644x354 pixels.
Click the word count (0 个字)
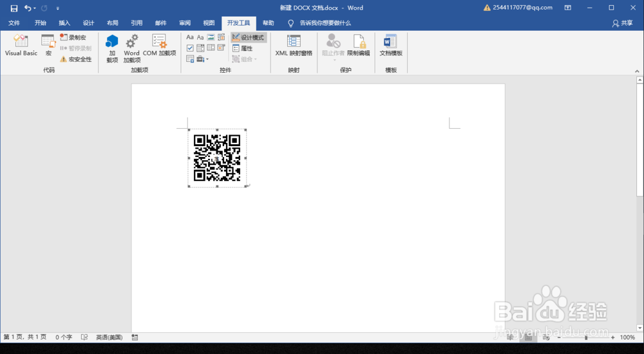[x=64, y=337]
